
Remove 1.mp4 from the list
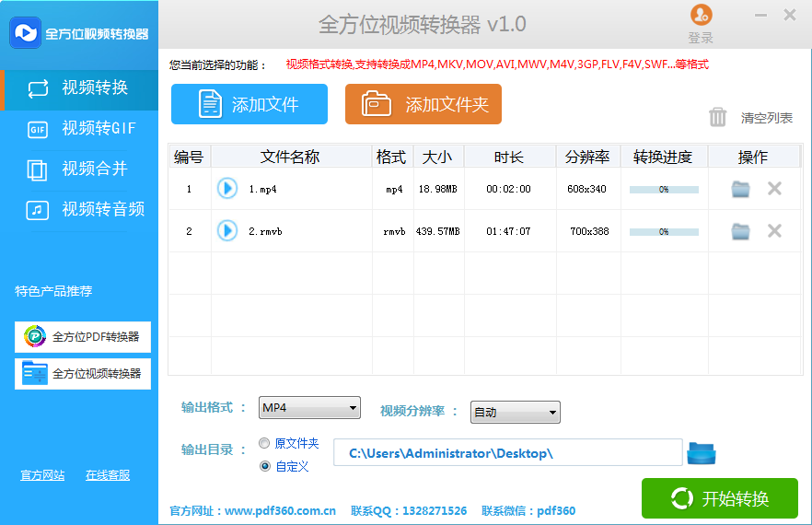(774, 189)
